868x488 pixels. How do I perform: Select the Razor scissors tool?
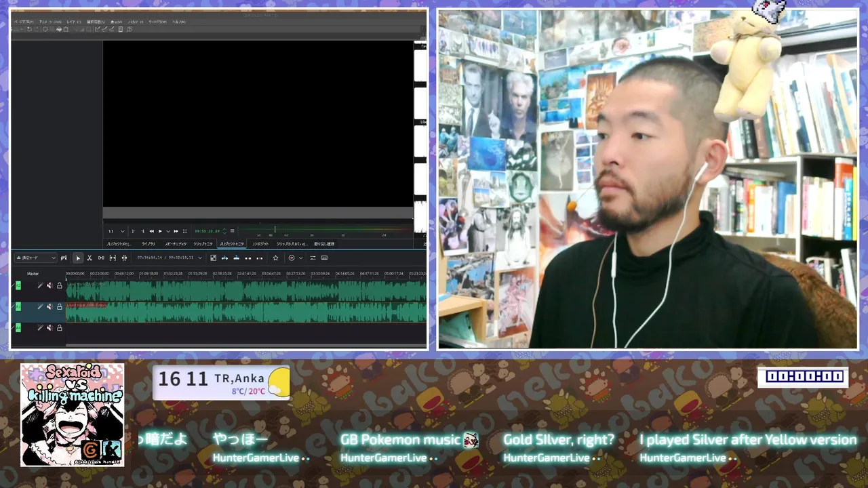(90, 258)
